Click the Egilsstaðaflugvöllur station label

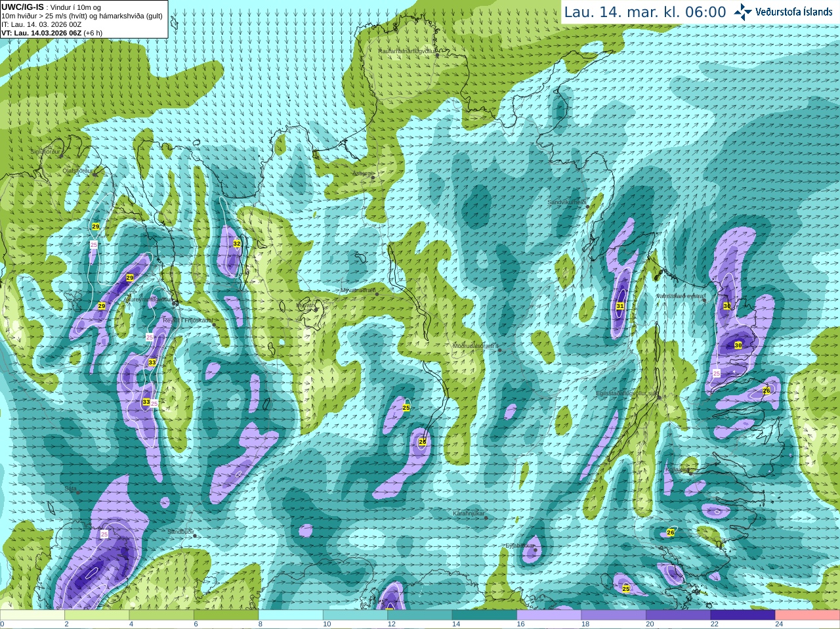(x=626, y=393)
